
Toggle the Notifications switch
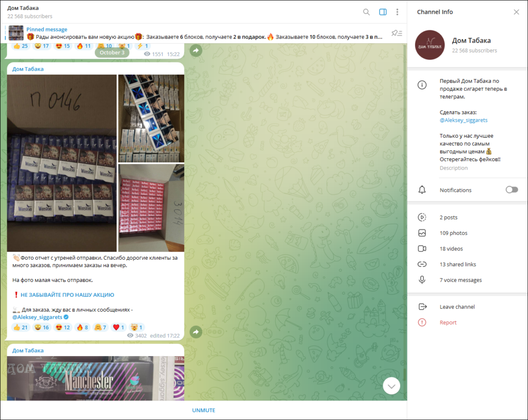pyautogui.click(x=511, y=190)
